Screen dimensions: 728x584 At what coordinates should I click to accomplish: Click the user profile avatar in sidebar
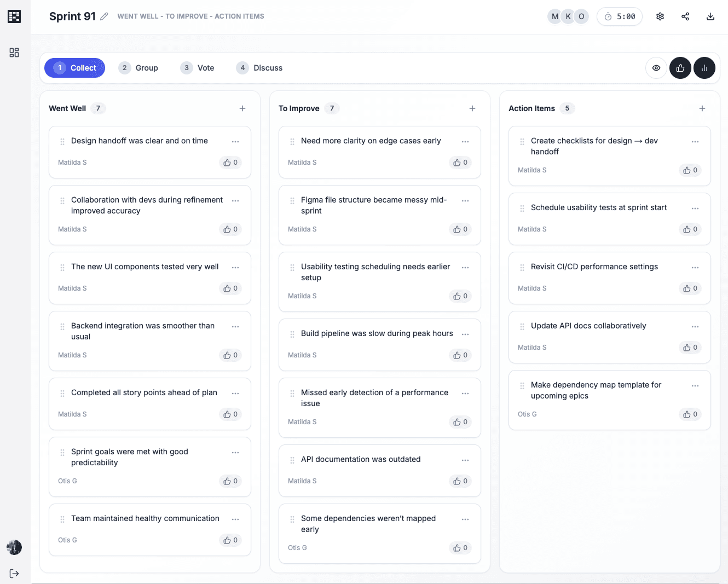[14, 547]
